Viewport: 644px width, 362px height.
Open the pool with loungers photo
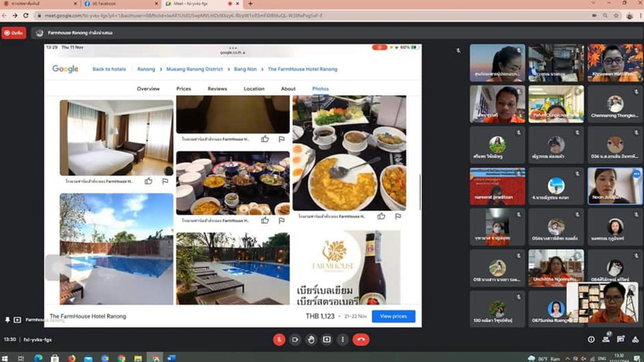233,269
